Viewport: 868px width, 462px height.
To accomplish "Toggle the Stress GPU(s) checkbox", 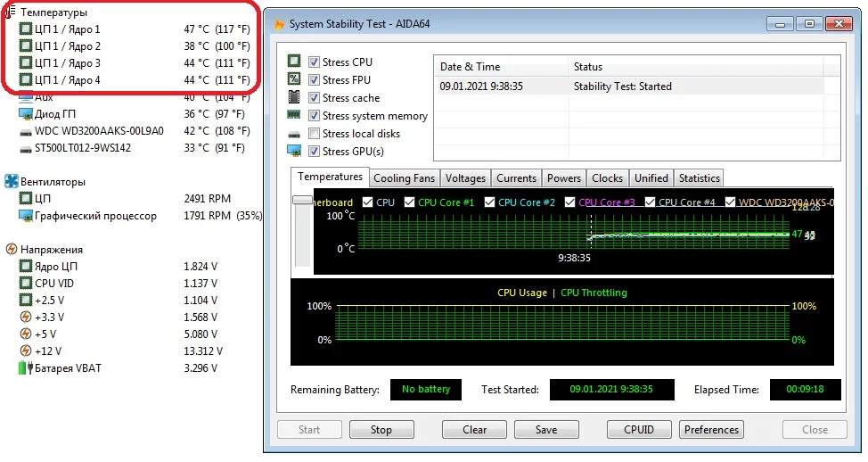I will pos(314,152).
